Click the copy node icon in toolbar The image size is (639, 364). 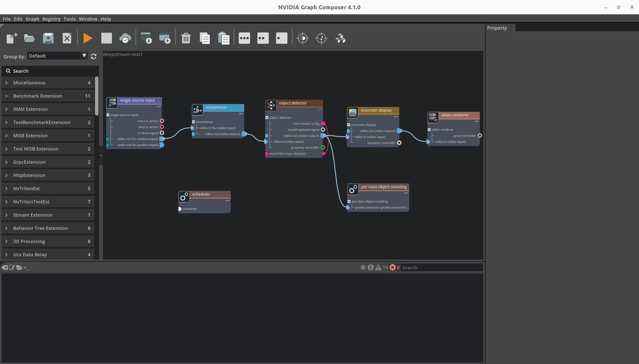205,38
